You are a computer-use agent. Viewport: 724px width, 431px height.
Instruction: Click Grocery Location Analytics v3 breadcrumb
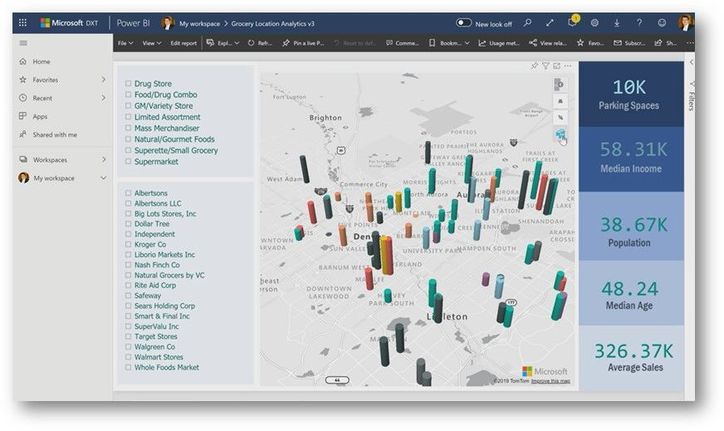(273, 24)
